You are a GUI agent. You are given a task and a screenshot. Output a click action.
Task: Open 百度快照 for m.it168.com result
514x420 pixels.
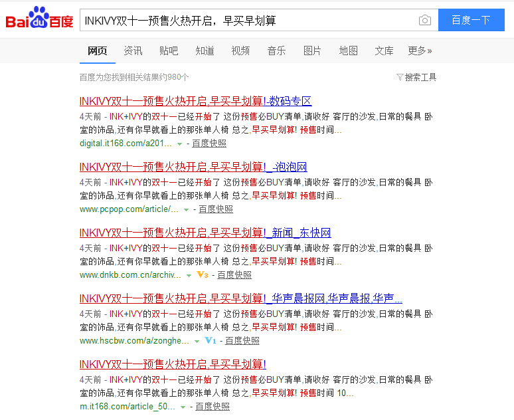coord(213,407)
